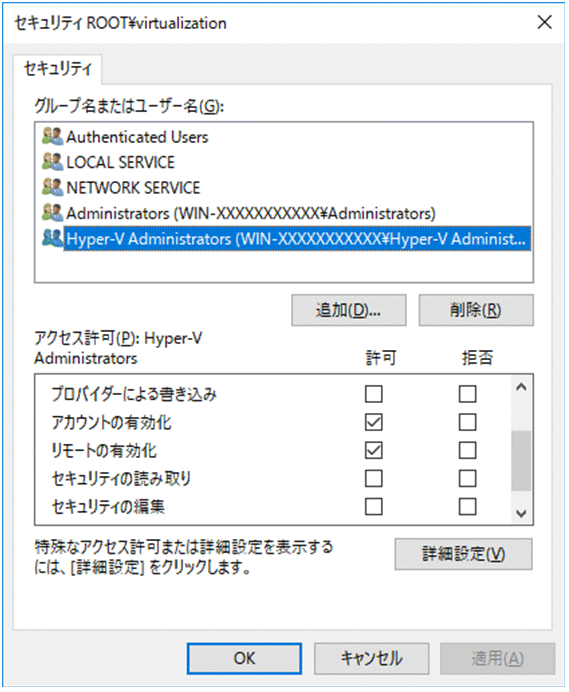Close the security dialog window
Image resolution: width=569 pixels, height=692 pixels.
click(x=544, y=22)
